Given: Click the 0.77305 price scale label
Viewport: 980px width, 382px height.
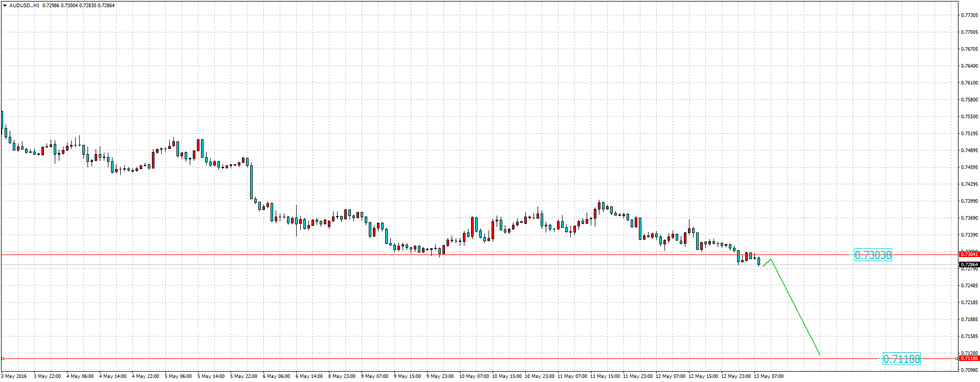Looking at the screenshot, I should pyautogui.click(x=969, y=15).
